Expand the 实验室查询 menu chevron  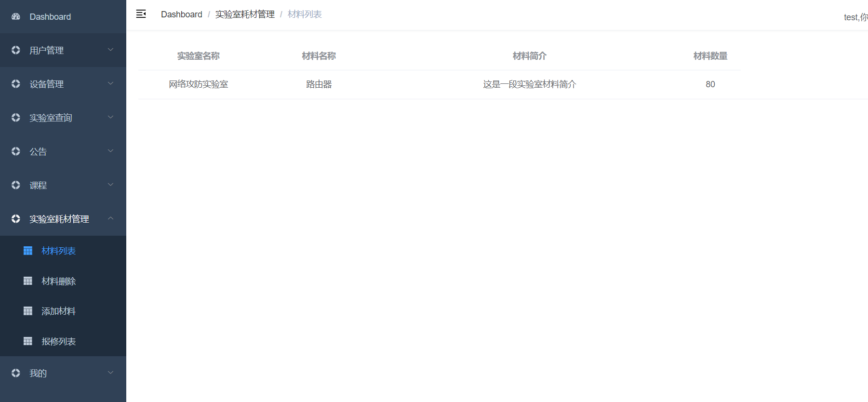(110, 117)
